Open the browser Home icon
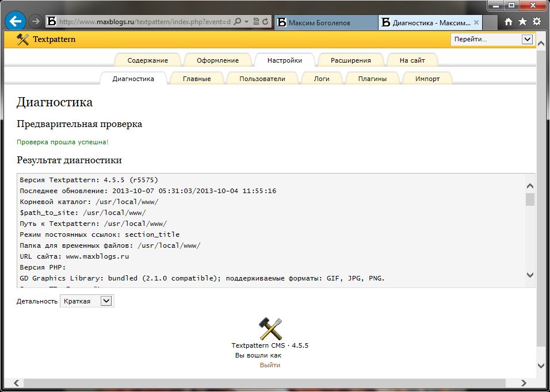 [509, 22]
